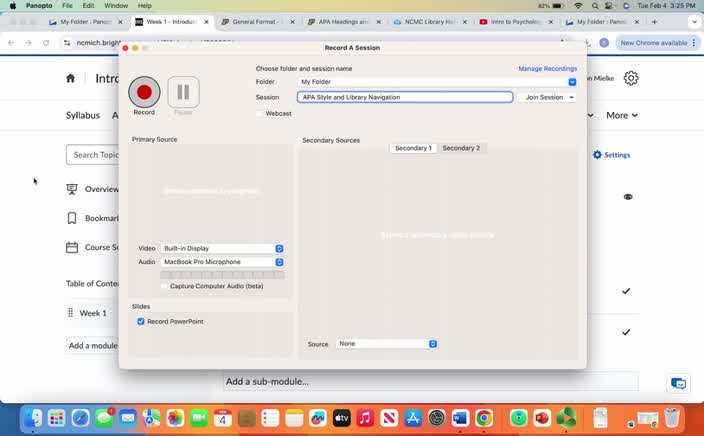Switch to Intro to Psychology YouTube tab
This screenshot has width=704, height=436.
[516, 22]
